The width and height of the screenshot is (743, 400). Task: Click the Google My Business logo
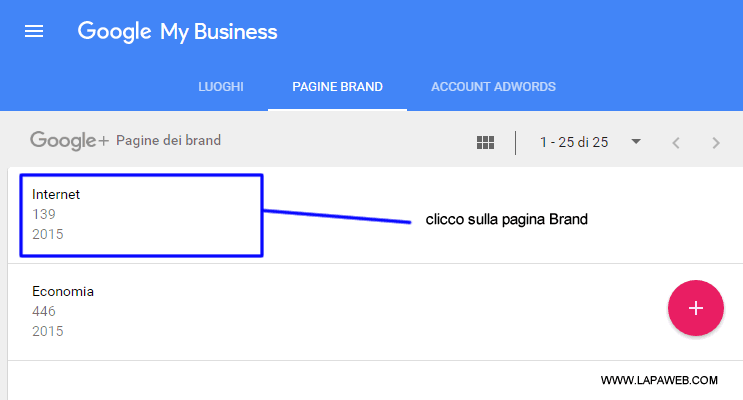tap(177, 31)
